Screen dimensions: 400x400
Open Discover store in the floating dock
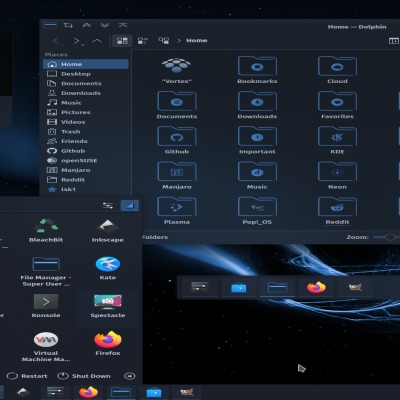(x=239, y=287)
